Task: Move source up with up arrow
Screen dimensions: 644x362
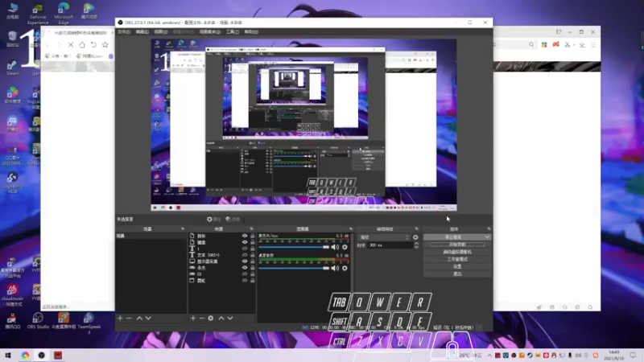Action: click(x=221, y=318)
